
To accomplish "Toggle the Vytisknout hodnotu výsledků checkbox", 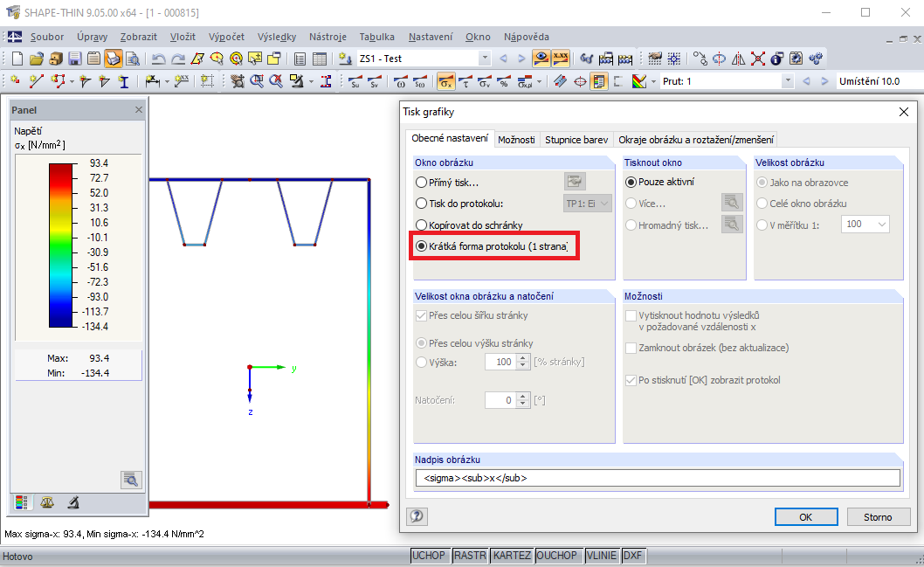I will click(631, 316).
